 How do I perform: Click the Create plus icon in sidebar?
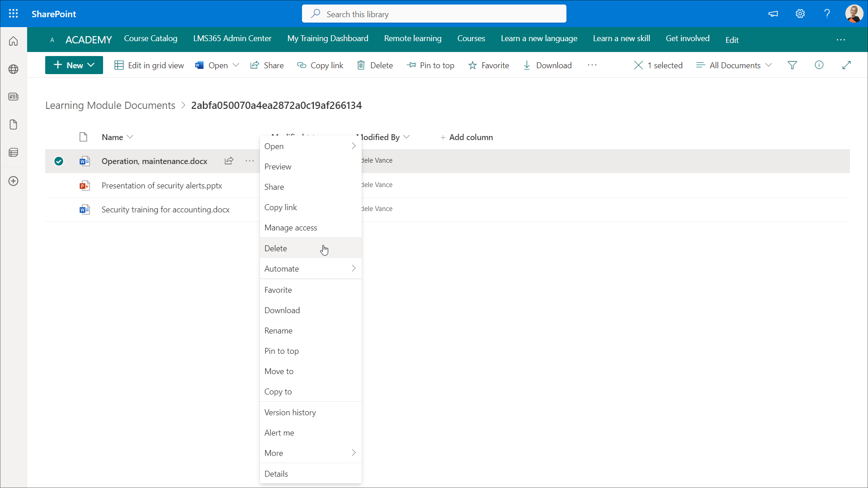click(x=14, y=181)
